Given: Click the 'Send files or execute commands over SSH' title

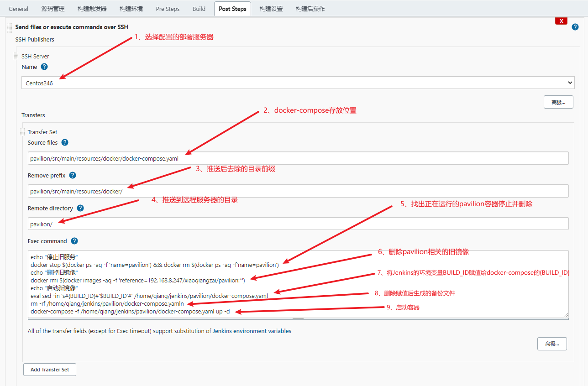Looking at the screenshot, I should coord(72,27).
